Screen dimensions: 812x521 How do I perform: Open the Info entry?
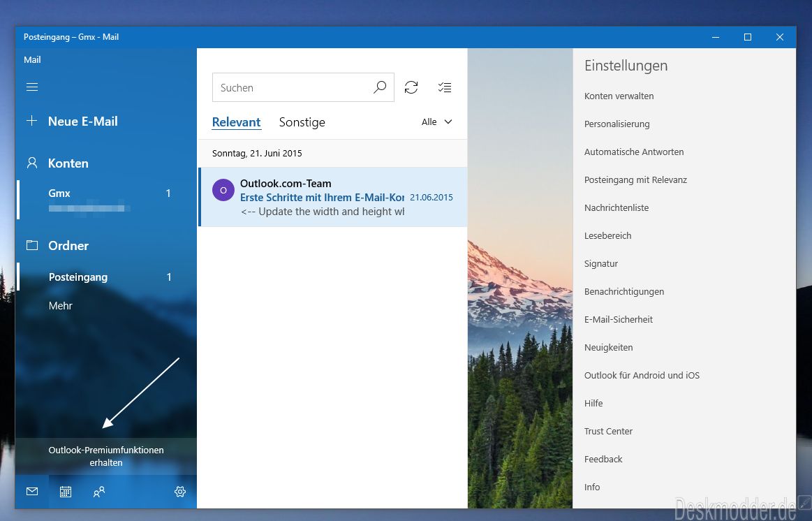[x=592, y=487]
